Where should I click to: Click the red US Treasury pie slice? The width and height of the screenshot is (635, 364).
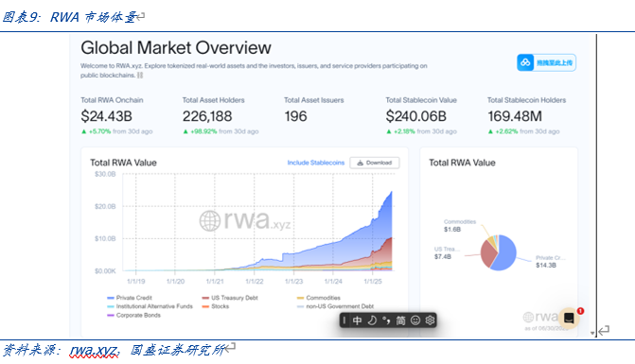488,253
